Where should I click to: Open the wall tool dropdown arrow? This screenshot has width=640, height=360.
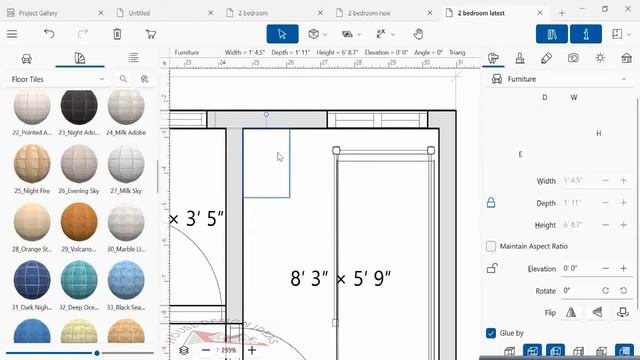click(x=359, y=35)
